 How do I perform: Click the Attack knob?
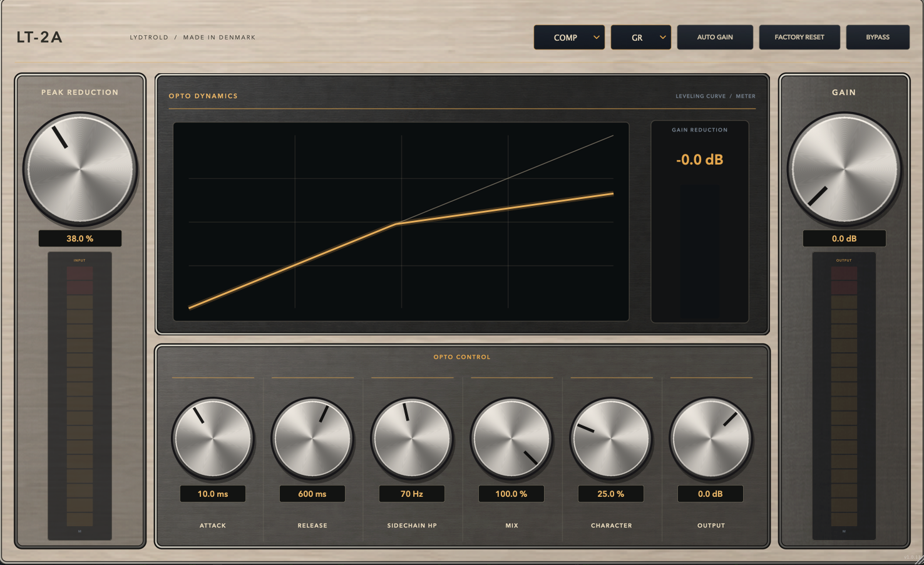point(213,439)
